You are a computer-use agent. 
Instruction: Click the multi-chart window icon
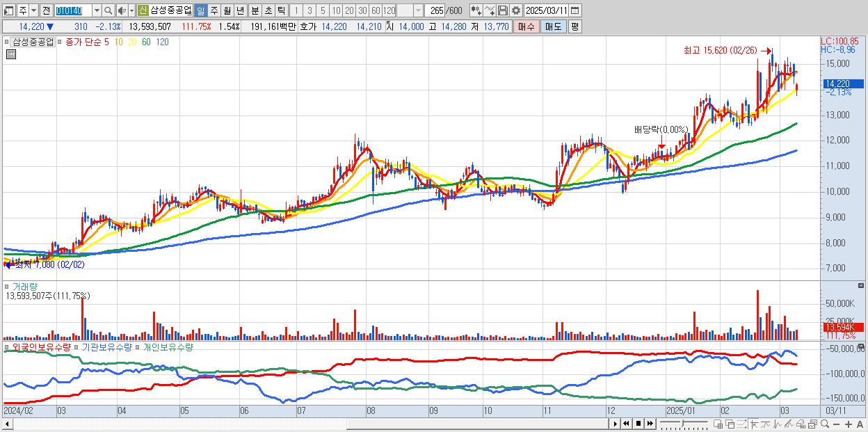point(812,424)
